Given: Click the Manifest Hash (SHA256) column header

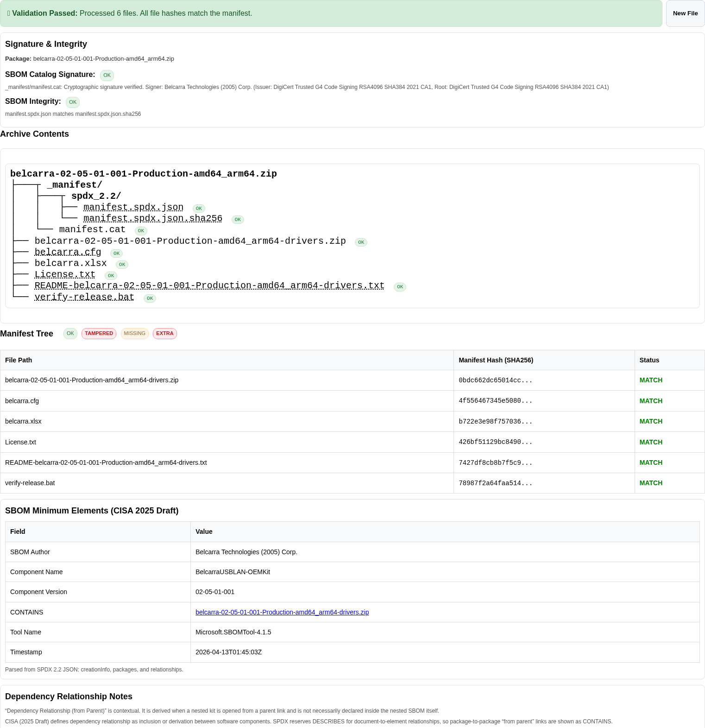Looking at the screenshot, I should (x=544, y=360).
